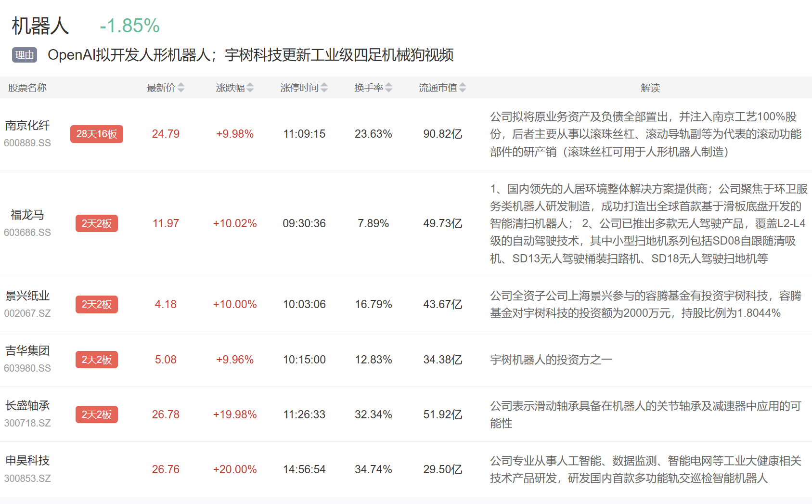This screenshot has height=504, width=812.
Task: Click the 解读 column header
Action: (650, 88)
